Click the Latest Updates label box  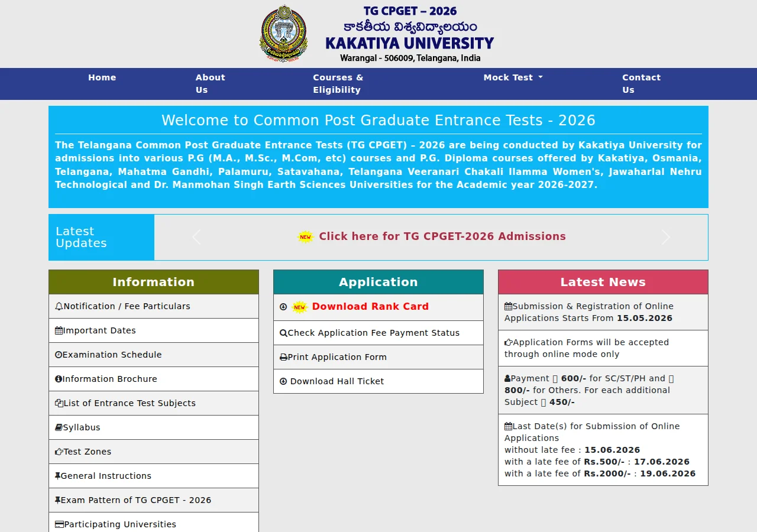[102, 237]
